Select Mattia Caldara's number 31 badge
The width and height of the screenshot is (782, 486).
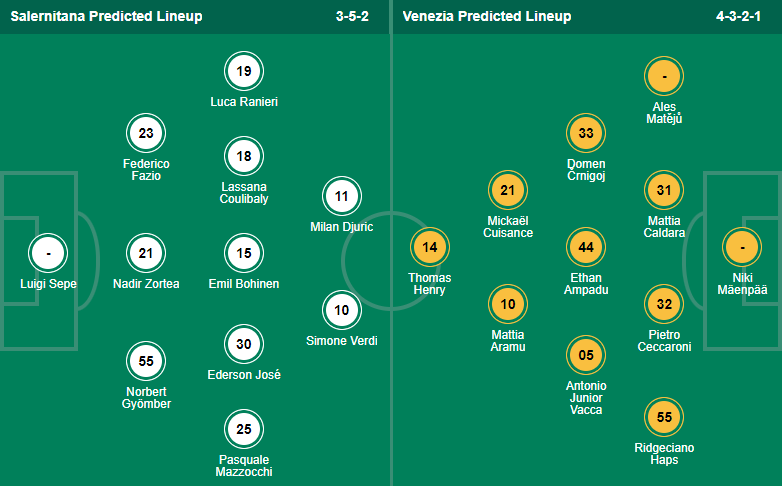click(x=664, y=190)
